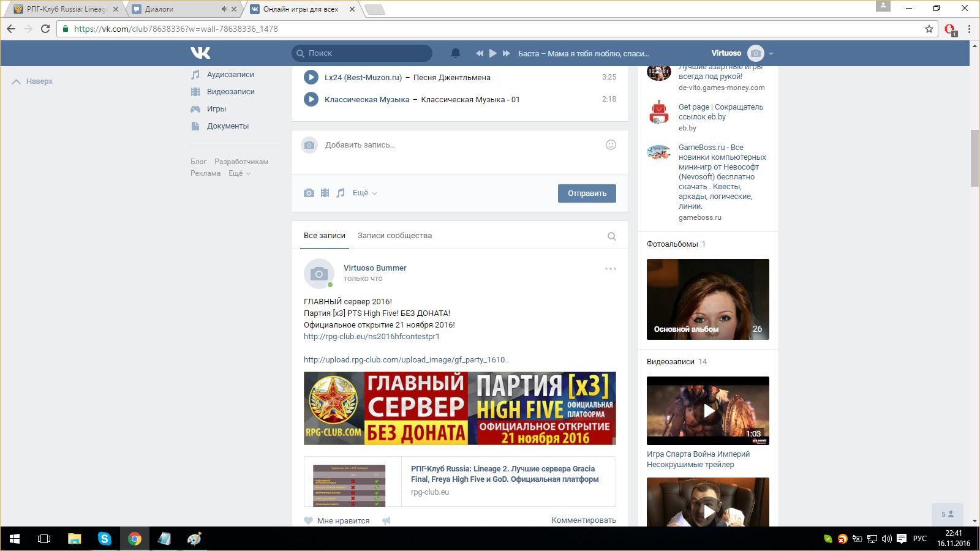Click the red browser extension icon

point(950,29)
